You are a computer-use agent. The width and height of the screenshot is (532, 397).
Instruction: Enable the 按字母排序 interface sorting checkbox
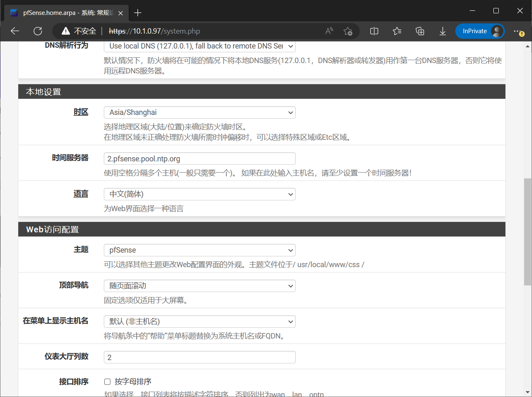107,381
